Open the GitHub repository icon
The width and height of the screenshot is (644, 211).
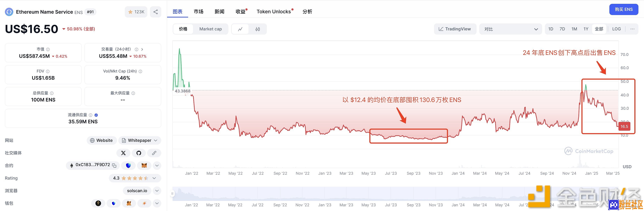coord(139,153)
